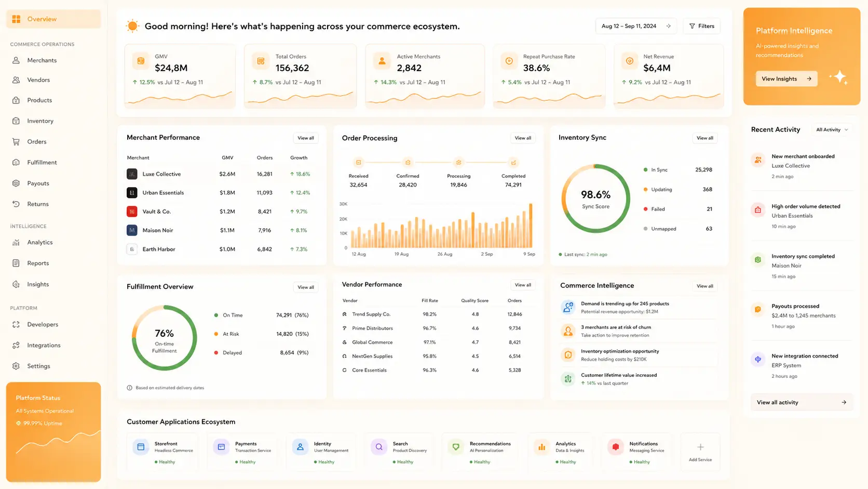Click the View Insights button
This screenshot has height=489, width=868.
coord(786,79)
